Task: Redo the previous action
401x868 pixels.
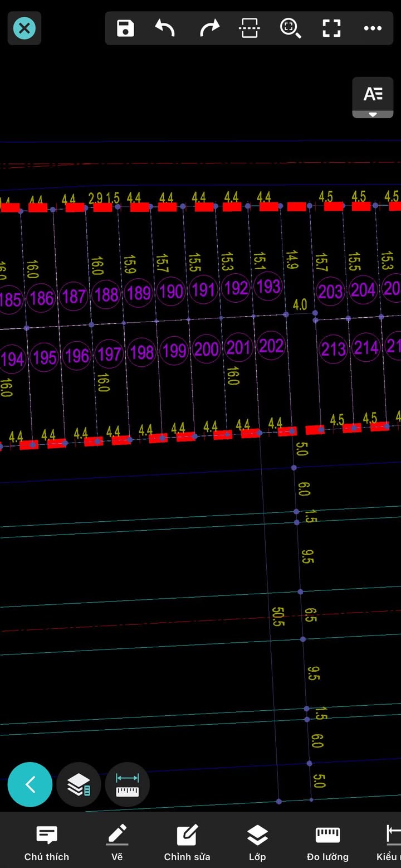Action: click(209, 28)
